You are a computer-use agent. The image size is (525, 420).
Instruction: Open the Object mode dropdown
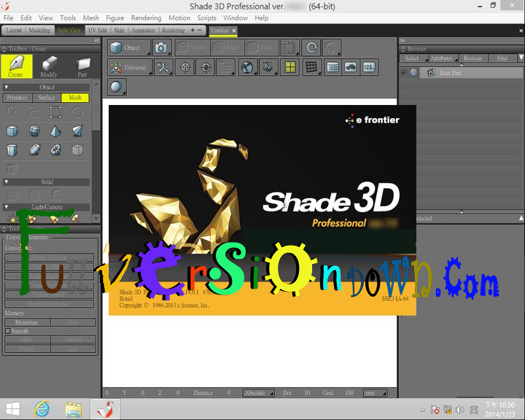[x=129, y=47]
